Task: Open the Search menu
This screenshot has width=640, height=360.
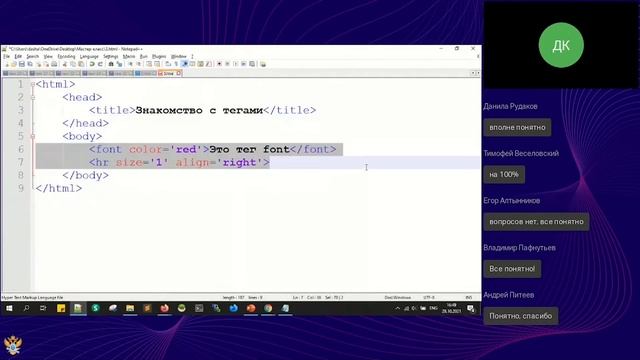Action: pos(33,56)
